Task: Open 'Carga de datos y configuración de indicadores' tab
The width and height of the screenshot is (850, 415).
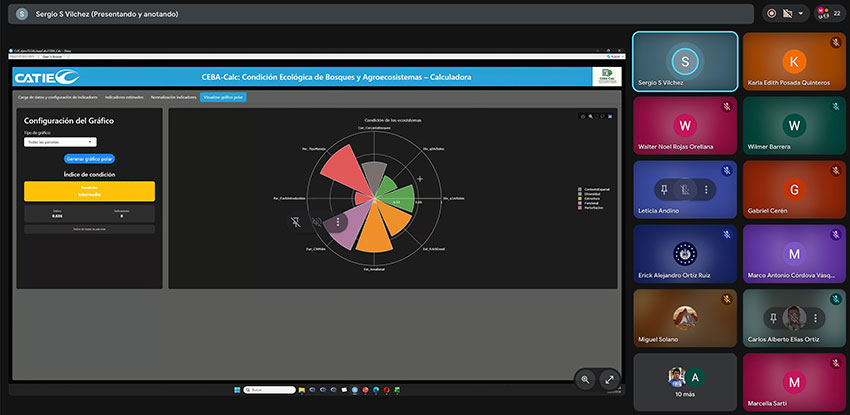Action: [x=58, y=97]
